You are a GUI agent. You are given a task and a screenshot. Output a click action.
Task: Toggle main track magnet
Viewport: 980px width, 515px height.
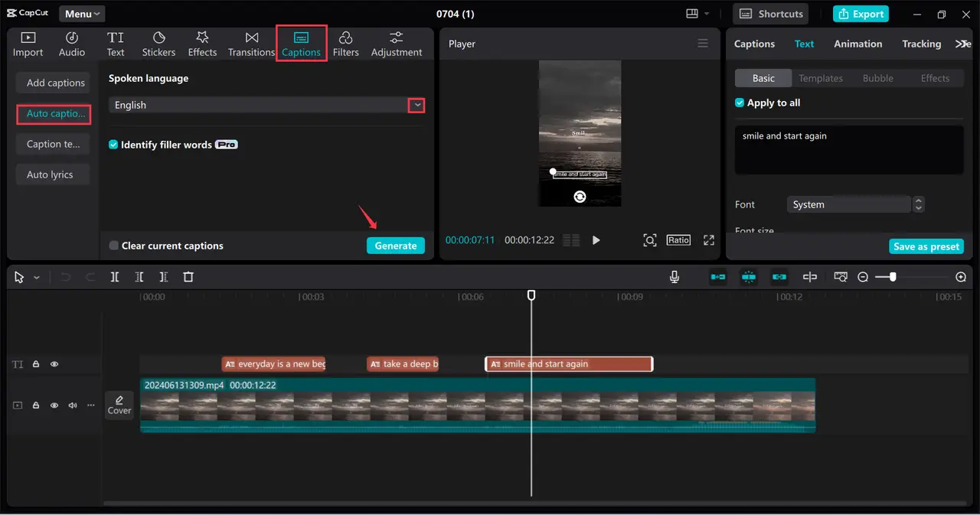coord(718,277)
